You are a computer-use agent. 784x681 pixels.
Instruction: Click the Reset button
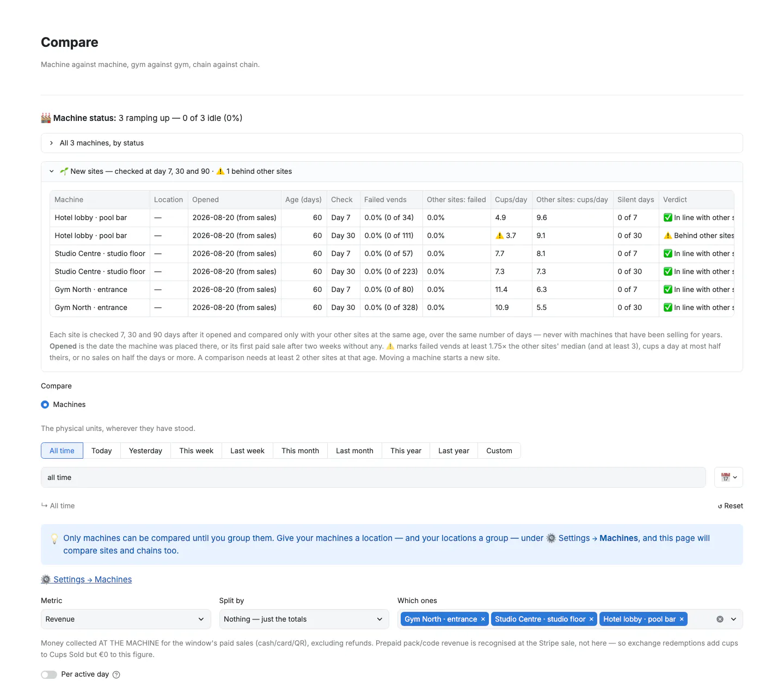point(730,506)
